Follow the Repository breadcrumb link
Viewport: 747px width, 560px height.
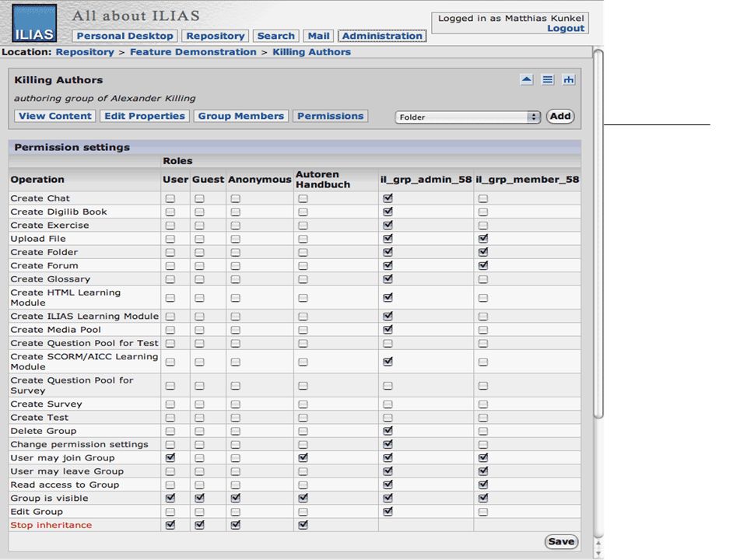coord(85,52)
